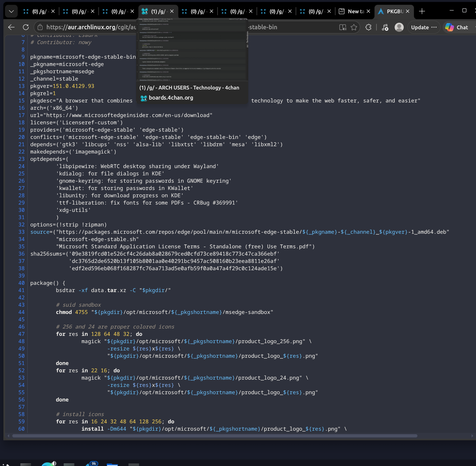476x466 pixels.
Task: Click the sha256 hash starting 'dc3765d2'
Action: (174, 261)
